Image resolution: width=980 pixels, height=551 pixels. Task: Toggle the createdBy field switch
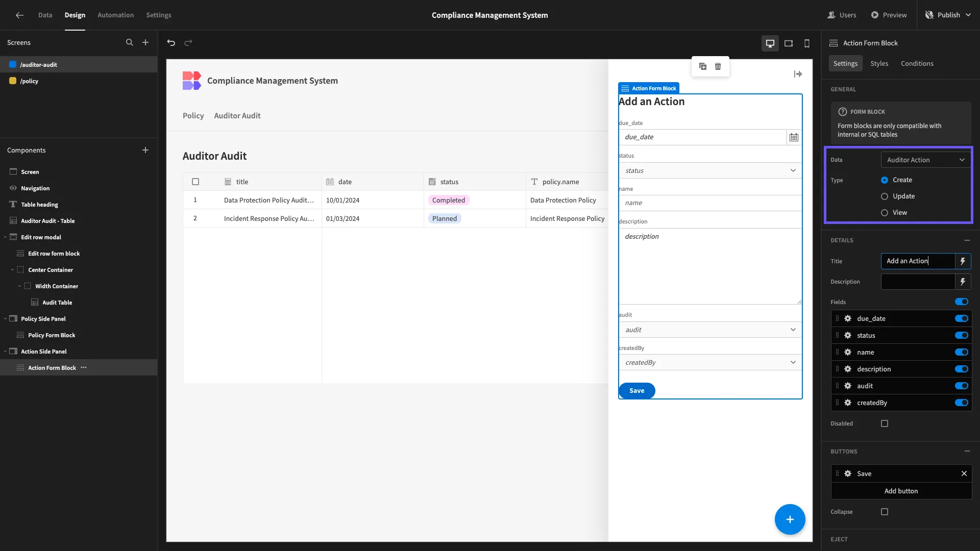pos(962,403)
